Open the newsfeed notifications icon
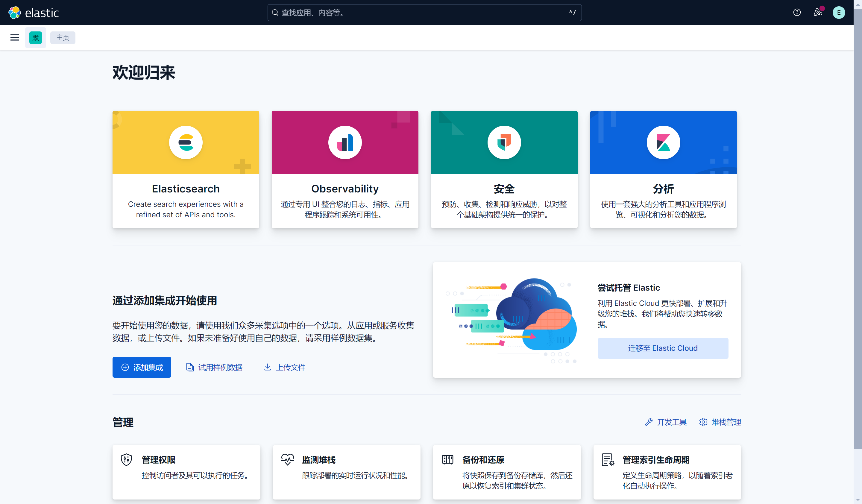862x504 pixels. point(817,13)
